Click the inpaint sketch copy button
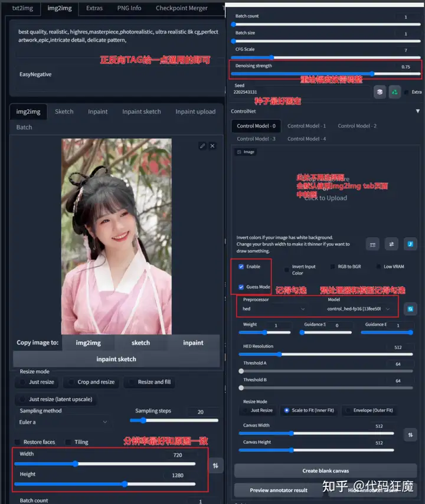The height and width of the screenshot is (504, 425). [x=116, y=359]
